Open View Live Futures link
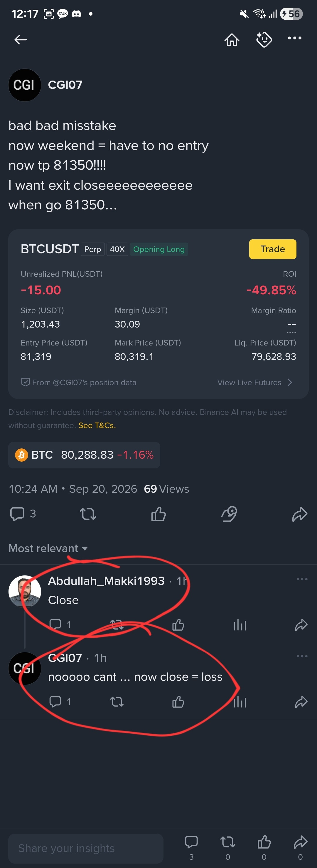The image size is (317, 868). (255, 383)
